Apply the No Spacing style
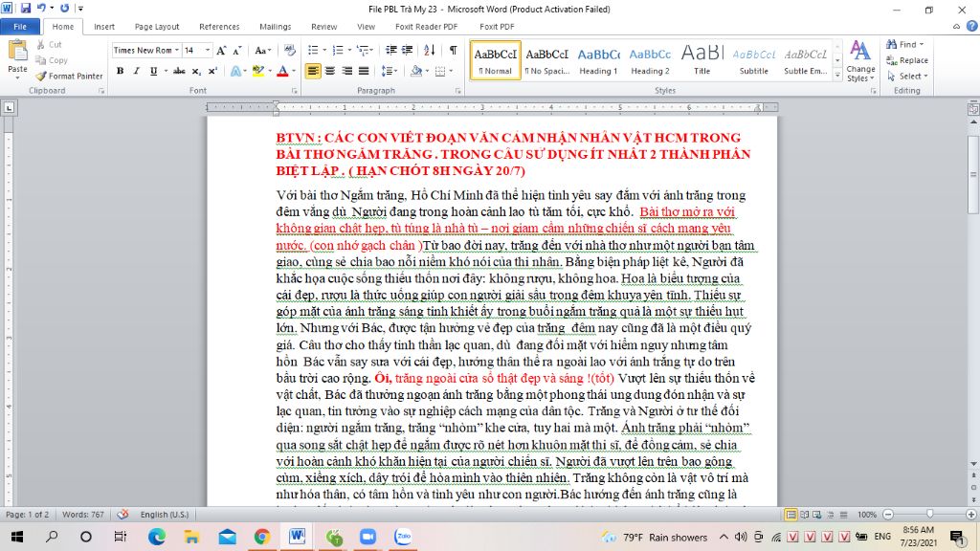Viewport: 980px width, 551px height. click(x=546, y=60)
